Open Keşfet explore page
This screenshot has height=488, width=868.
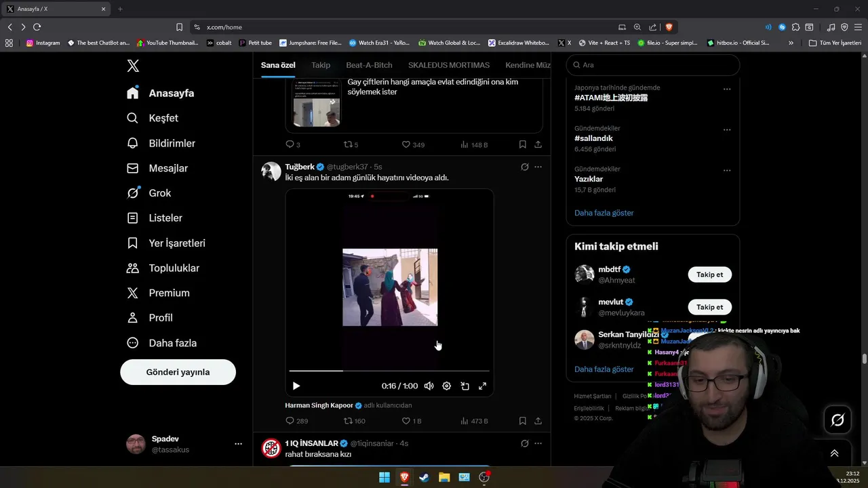pyautogui.click(x=153, y=118)
